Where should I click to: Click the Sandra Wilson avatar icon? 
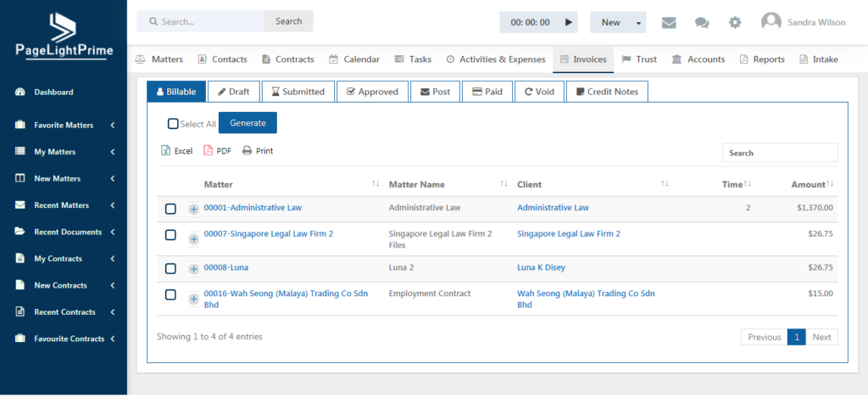(x=771, y=22)
